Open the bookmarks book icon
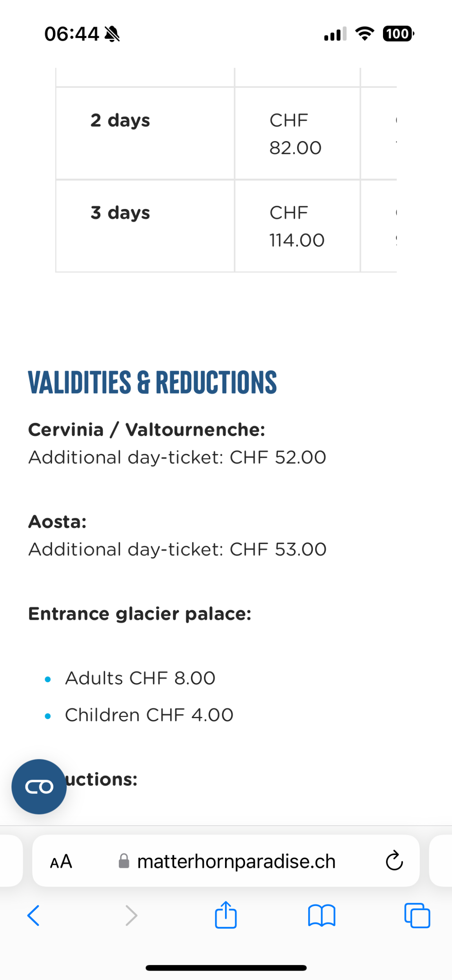 click(321, 916)
